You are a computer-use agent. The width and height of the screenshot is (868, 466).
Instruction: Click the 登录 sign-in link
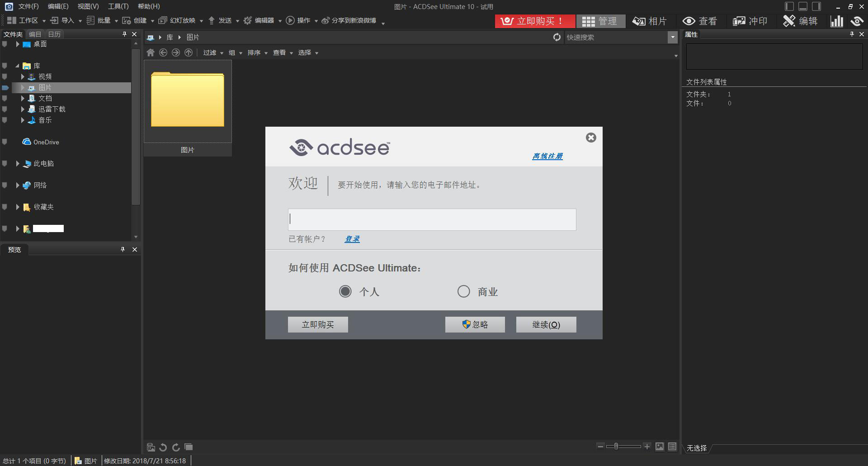(352, 239)
